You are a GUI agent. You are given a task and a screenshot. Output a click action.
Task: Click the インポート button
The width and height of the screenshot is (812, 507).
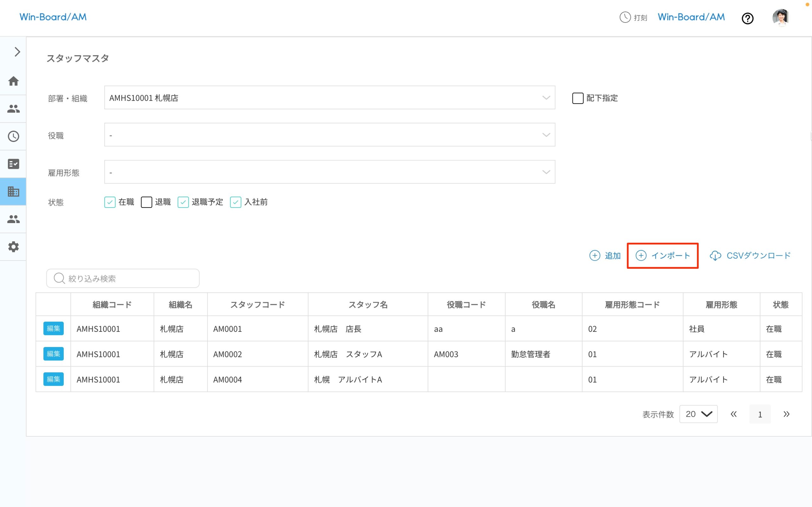[663, 255]
